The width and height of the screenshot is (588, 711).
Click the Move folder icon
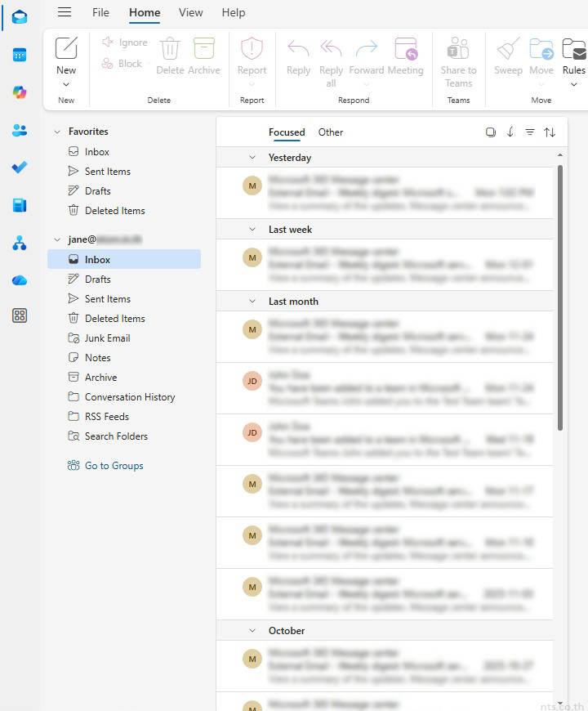(x=541, y=48)
